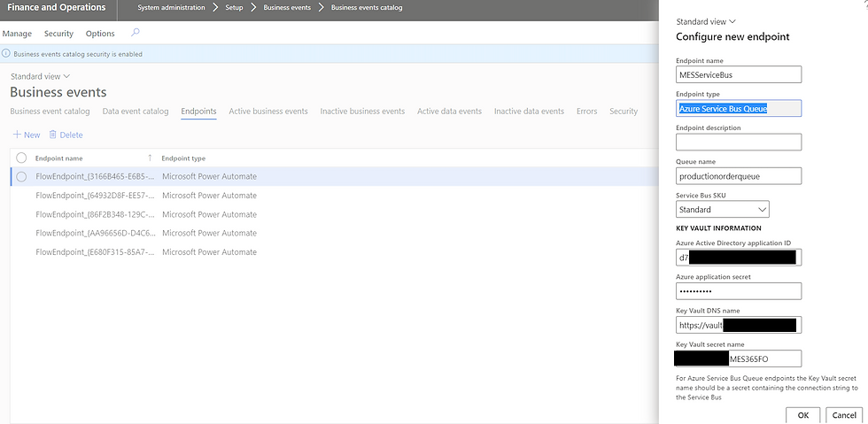Click Setup breadcrumb

tap(234, 8)
